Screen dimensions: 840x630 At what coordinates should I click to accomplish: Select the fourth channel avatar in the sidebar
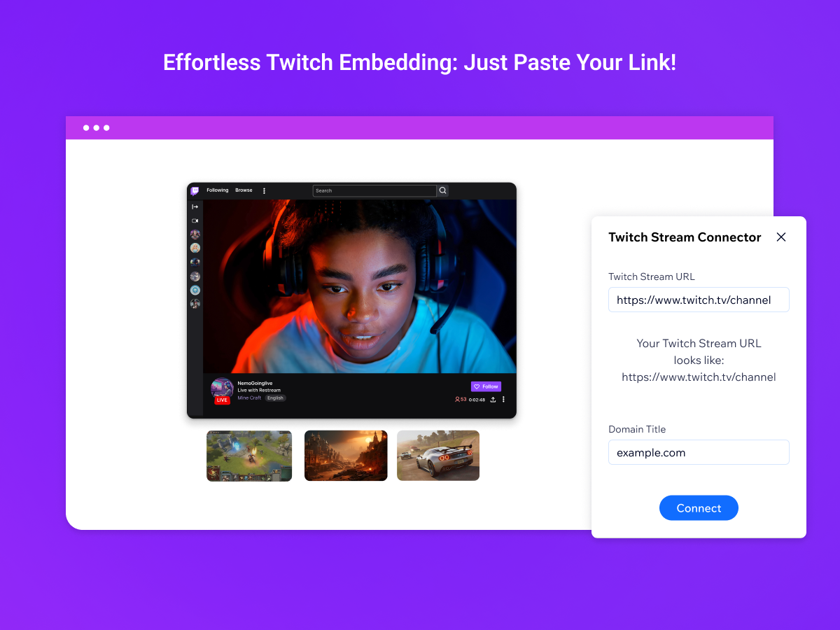coord(195,276)
